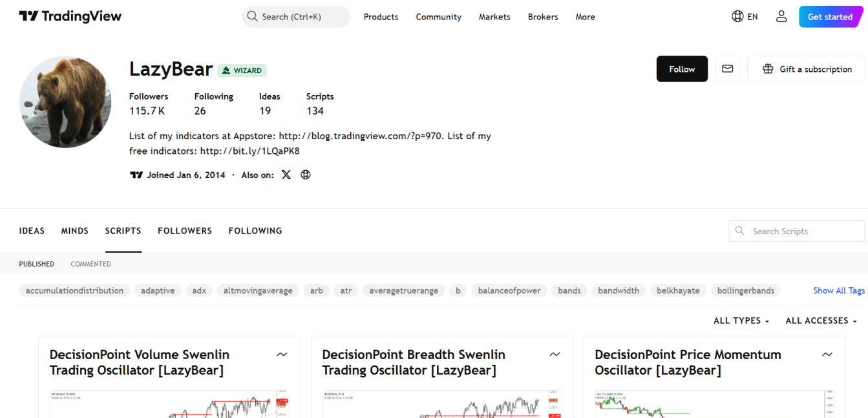Select the adaptive tag
Image resolution: width=868 pixels, height=418 pixels.
158,291
